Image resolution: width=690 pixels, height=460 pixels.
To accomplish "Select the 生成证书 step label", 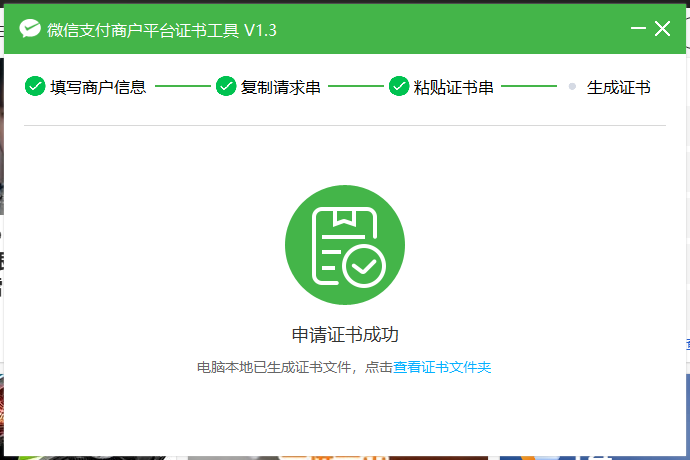I will tap(618, 87).
